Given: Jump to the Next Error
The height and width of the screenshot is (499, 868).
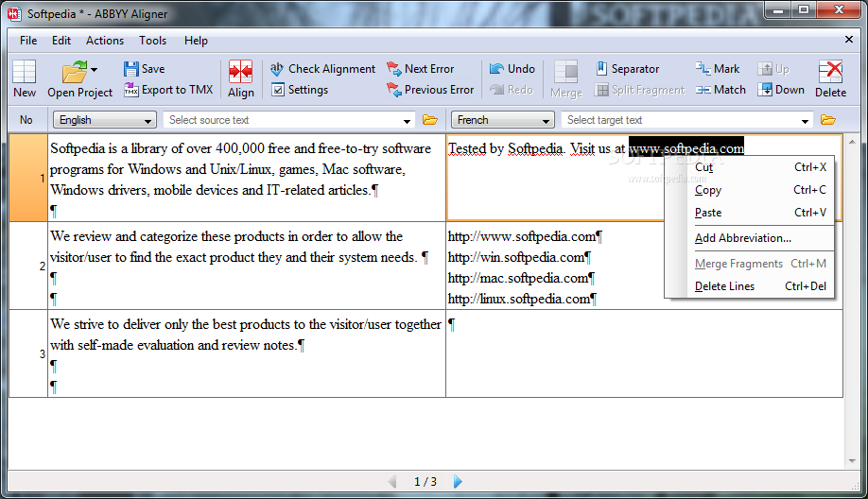Looking at the screenshot, I should click(420, 69).
